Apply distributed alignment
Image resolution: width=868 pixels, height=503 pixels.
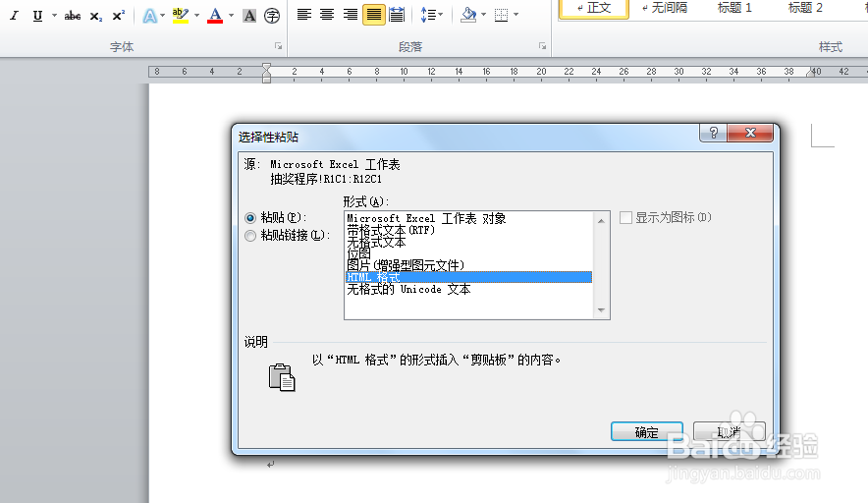click(x=397, y=15)
